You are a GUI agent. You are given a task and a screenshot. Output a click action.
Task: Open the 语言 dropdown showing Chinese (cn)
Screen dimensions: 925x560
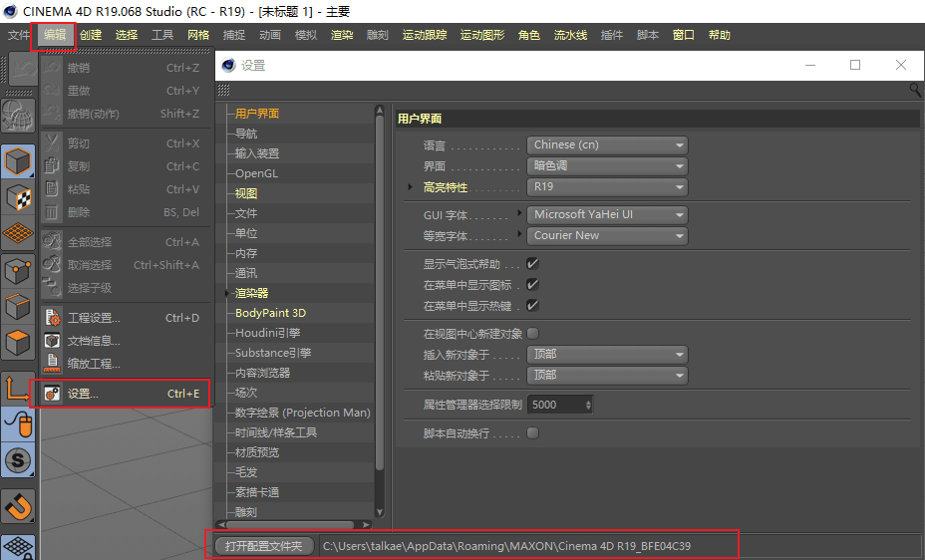(607, 144)
